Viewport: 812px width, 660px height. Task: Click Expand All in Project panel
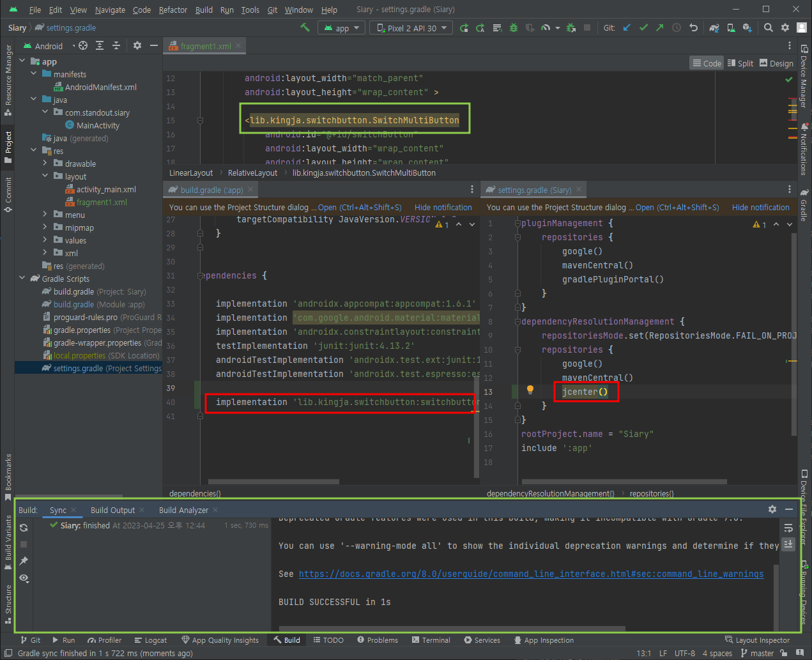pos(100,45)
